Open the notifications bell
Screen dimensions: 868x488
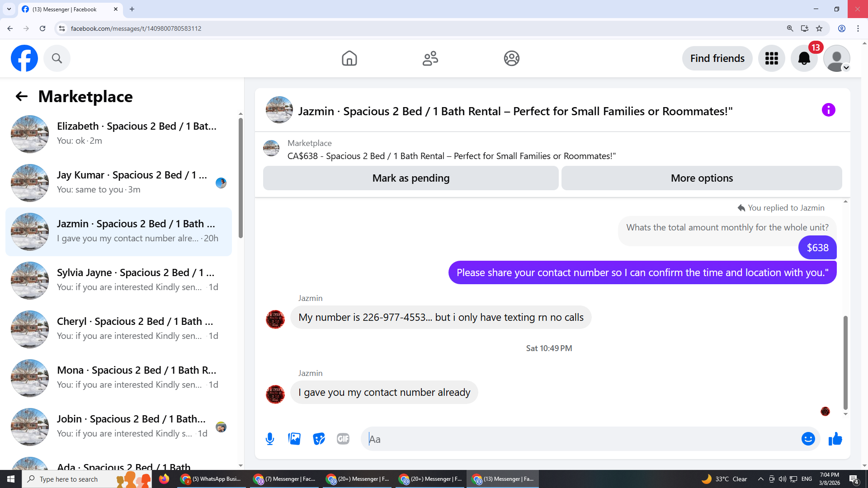point(804,58)
